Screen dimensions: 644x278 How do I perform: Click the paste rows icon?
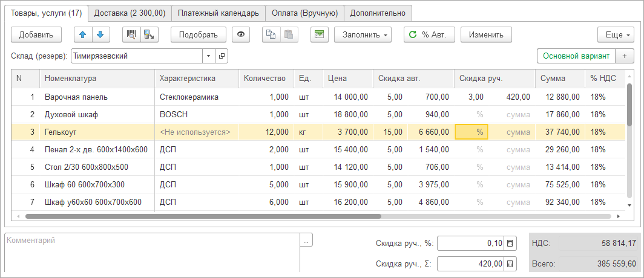coord(289,34)
